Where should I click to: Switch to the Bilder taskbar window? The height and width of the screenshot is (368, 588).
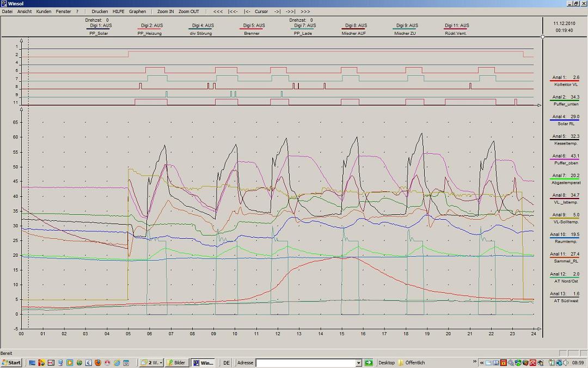[177, 363]
